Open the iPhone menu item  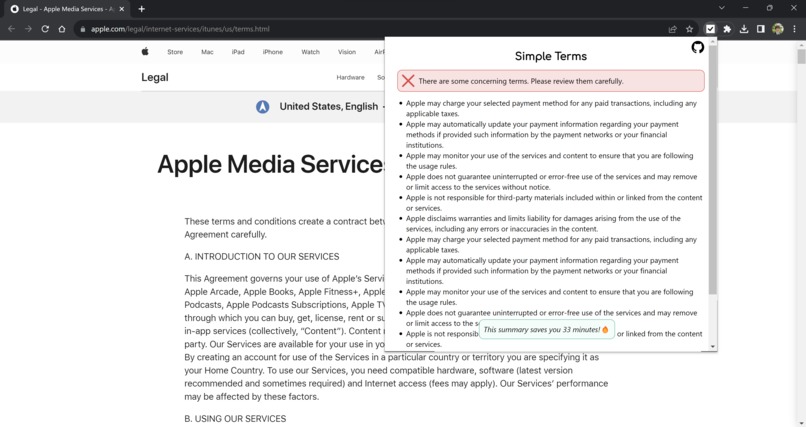(272, 52)
